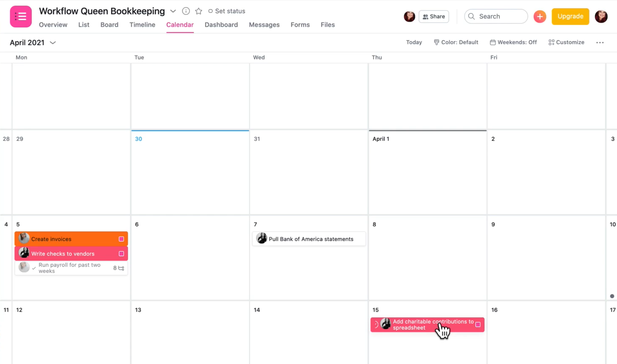Screen dimensions: 617x364
Task: Click the pink plus create icon
Action: (x=540, y=16)
